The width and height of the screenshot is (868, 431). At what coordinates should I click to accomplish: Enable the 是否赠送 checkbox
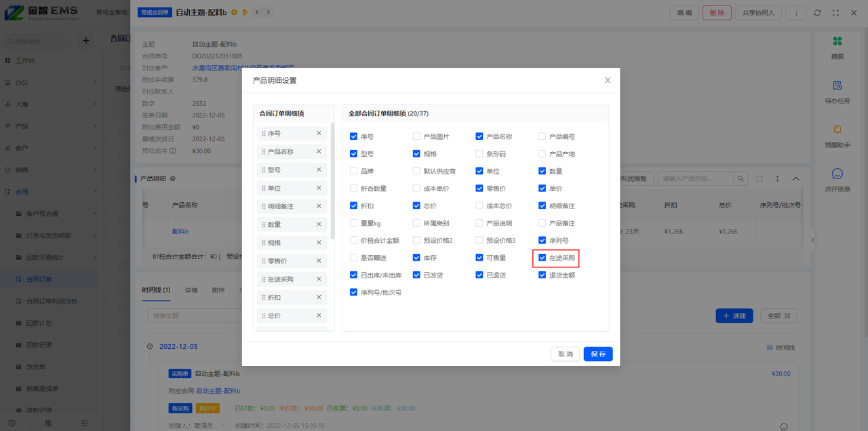(x=353, y=258)
